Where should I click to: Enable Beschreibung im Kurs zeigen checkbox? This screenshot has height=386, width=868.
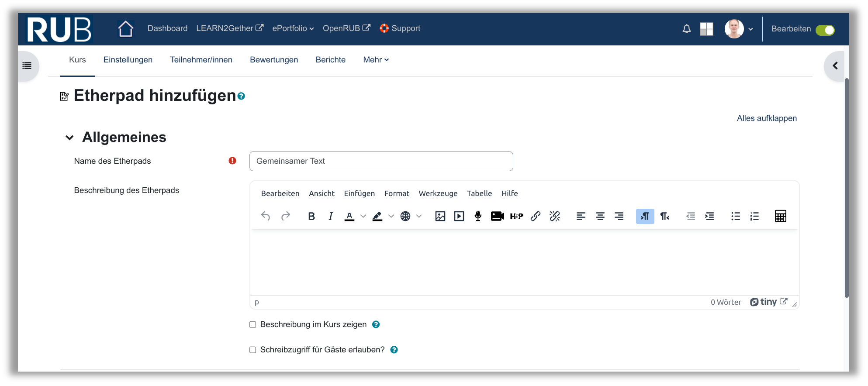pos(252,324)
